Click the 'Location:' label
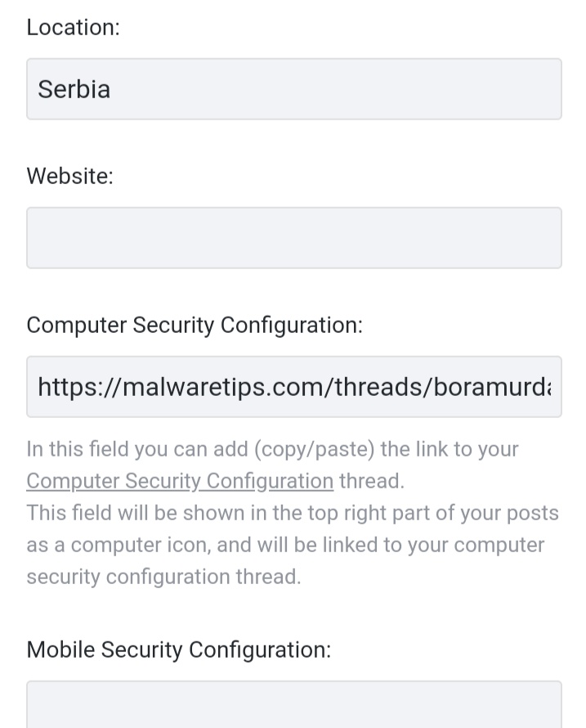This screenshot has width=586, height=728. point(73,27)
